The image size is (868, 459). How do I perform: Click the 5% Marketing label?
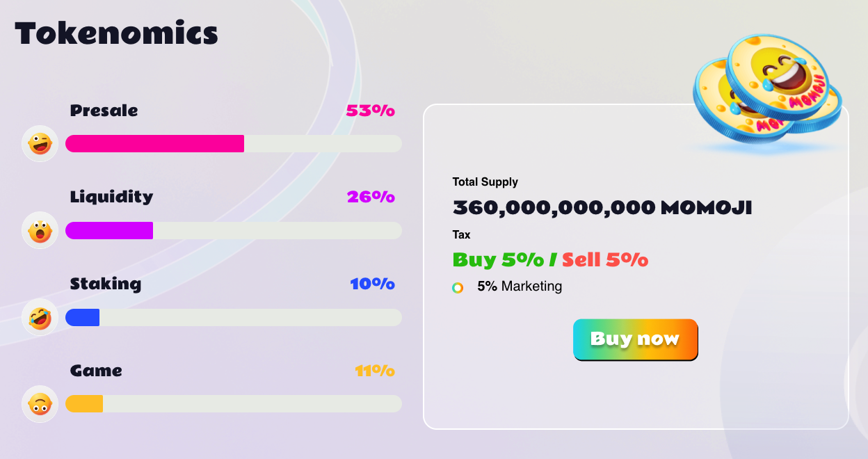(520, 287)
